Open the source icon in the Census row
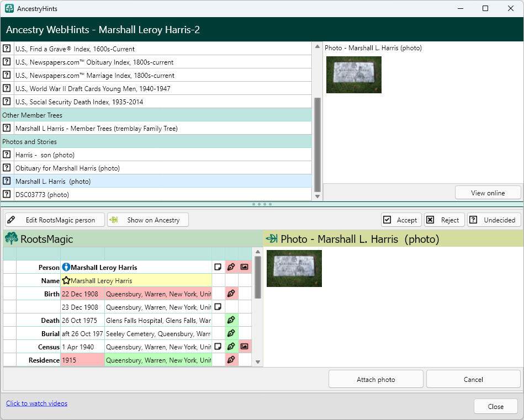This screenshot has width=524, height=420. (231, 347)
